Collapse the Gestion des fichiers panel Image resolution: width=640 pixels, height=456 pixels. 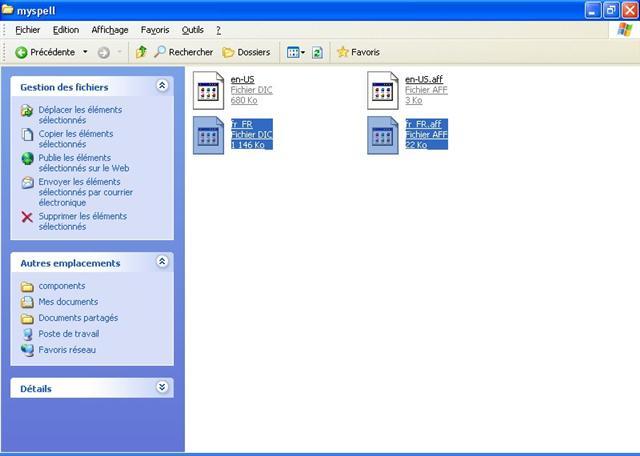click(x=162, y=85)
